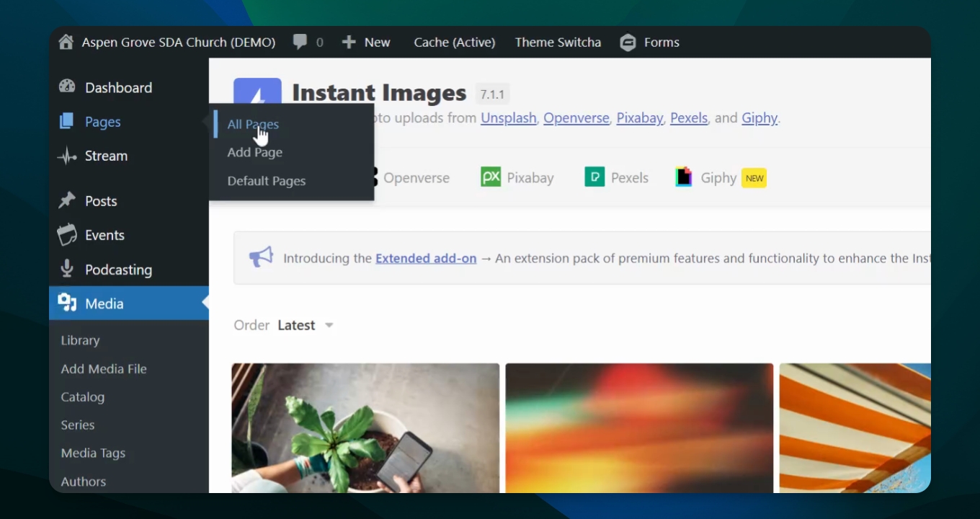Click the 7.1.1 version badge
Screen dimensions: 980x519
click(x=493, y=94)
